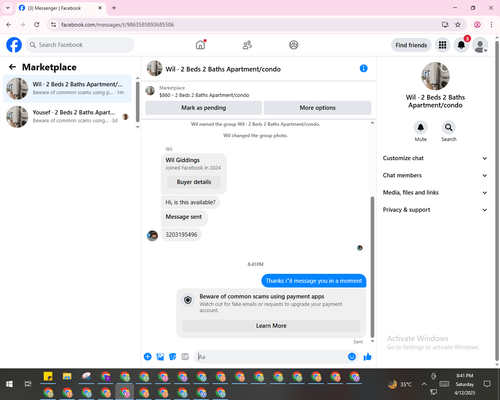This screenshot has height=400, width=500.
Task: Click Find friends button
Action: click(411, 45)
